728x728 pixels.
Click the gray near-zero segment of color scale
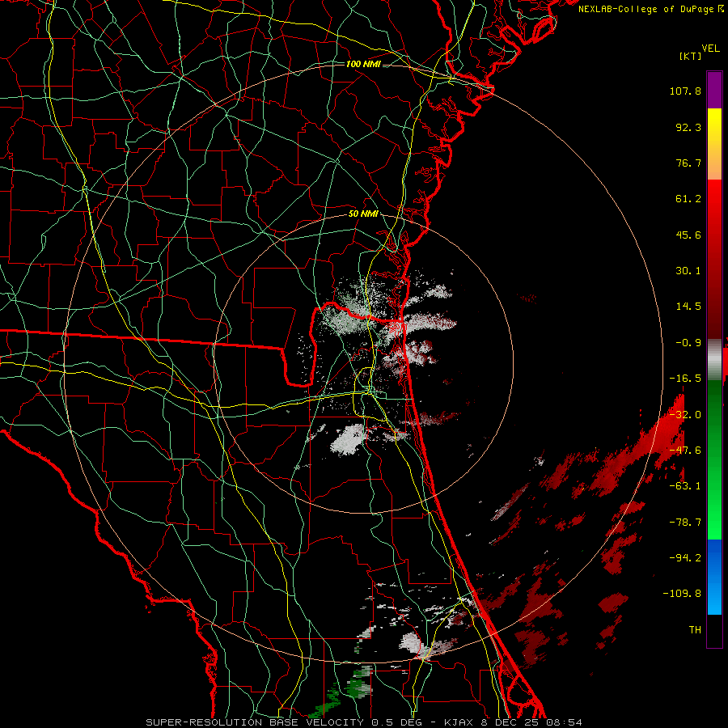click(714, 360)
